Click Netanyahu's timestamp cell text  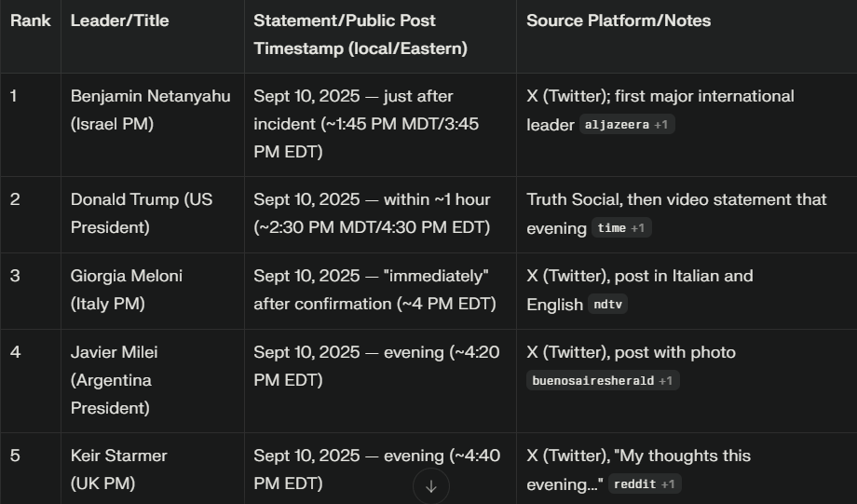click(x=366, y=124)
